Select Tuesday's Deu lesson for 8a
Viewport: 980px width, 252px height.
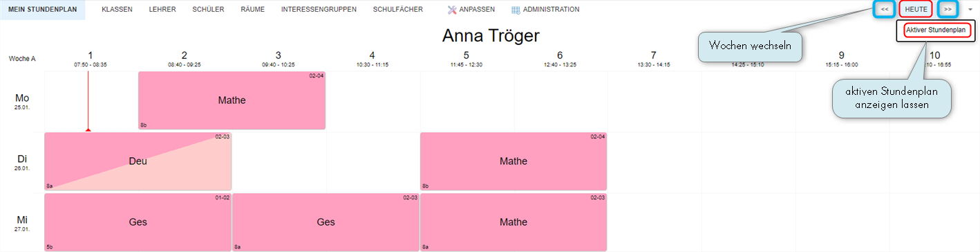coord(138,161)
